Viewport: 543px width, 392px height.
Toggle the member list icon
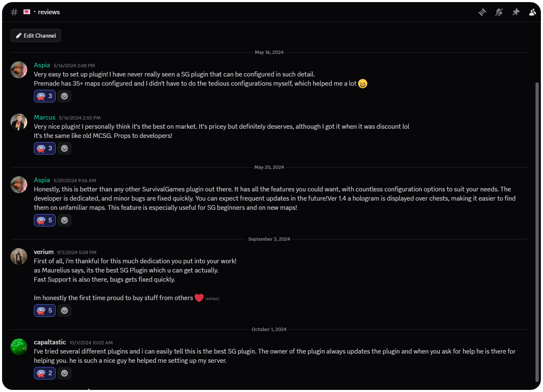pos(532,12)
